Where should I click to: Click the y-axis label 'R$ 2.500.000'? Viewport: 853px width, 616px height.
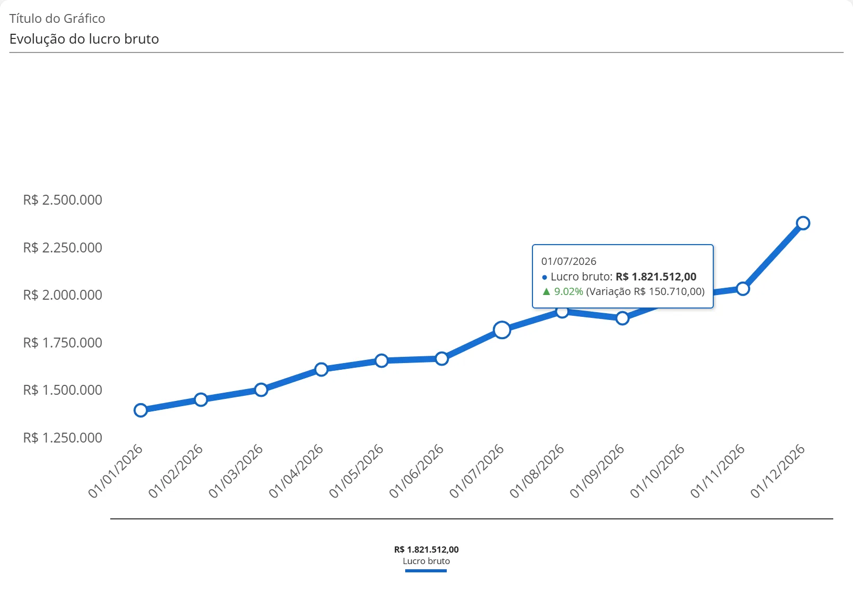[x=63, y=200]
